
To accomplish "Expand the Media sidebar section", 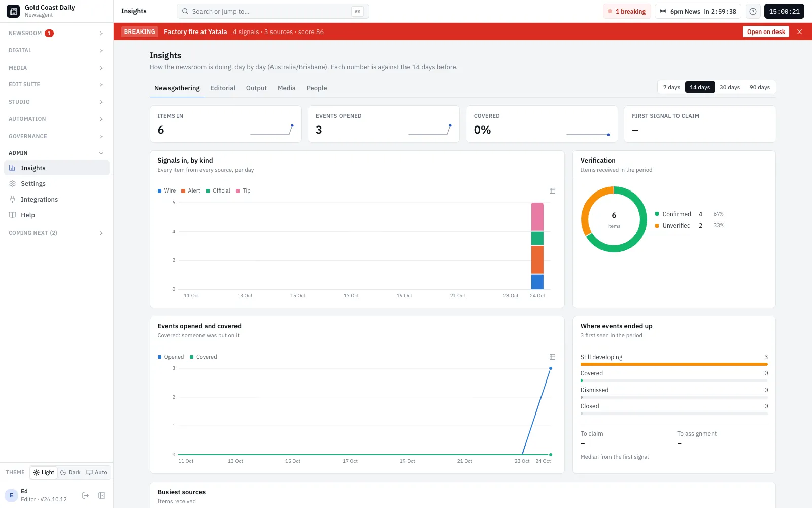I will point(56,68).
